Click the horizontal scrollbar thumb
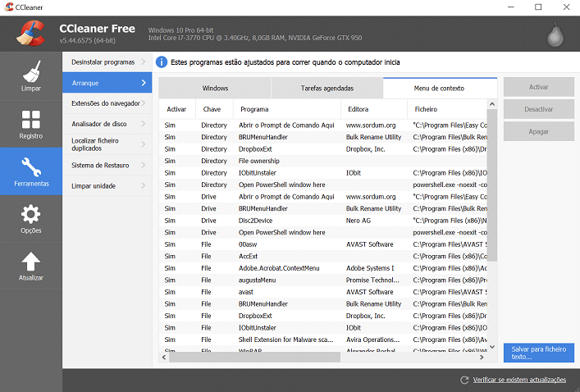Image resolution: width=580 pixels, height=392 pixels. click(x=255, y=357)
